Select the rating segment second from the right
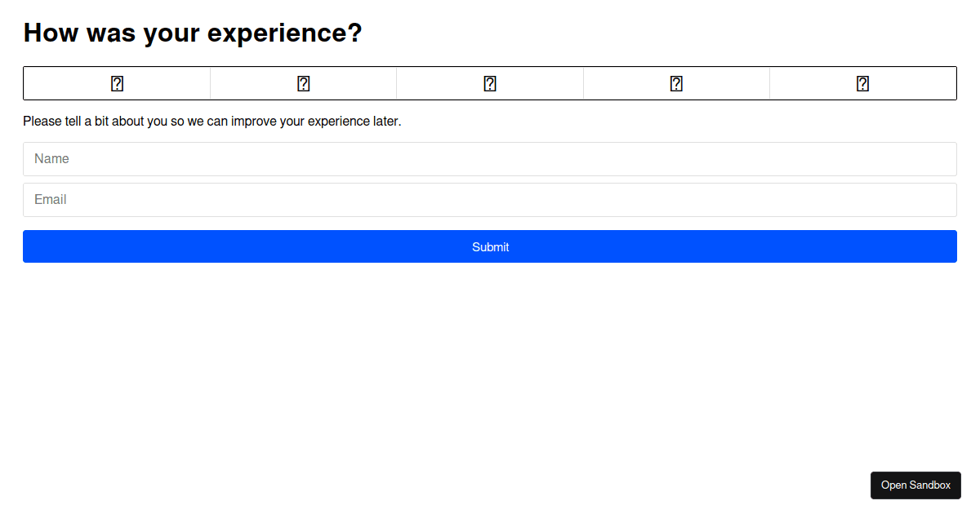 click(x=677, y=83)
